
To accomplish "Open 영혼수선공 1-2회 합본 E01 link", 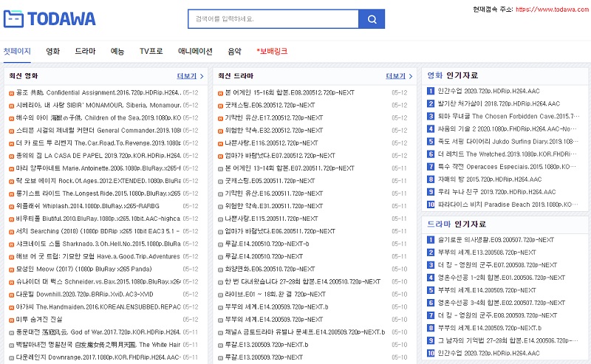I will click(502, 278).
